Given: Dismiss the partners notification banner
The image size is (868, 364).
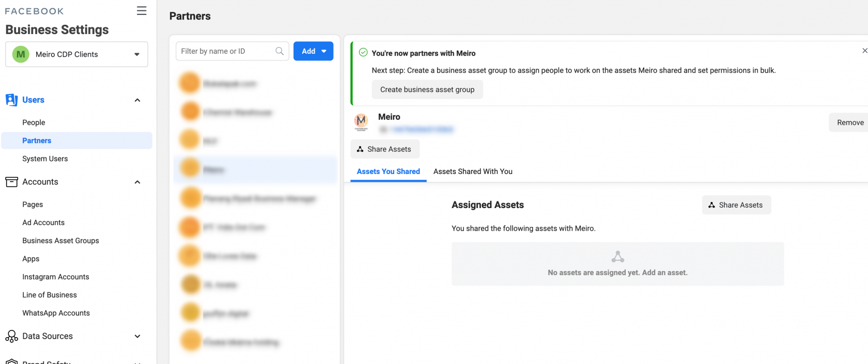Looking at the screenshot, I should [864, 51].
